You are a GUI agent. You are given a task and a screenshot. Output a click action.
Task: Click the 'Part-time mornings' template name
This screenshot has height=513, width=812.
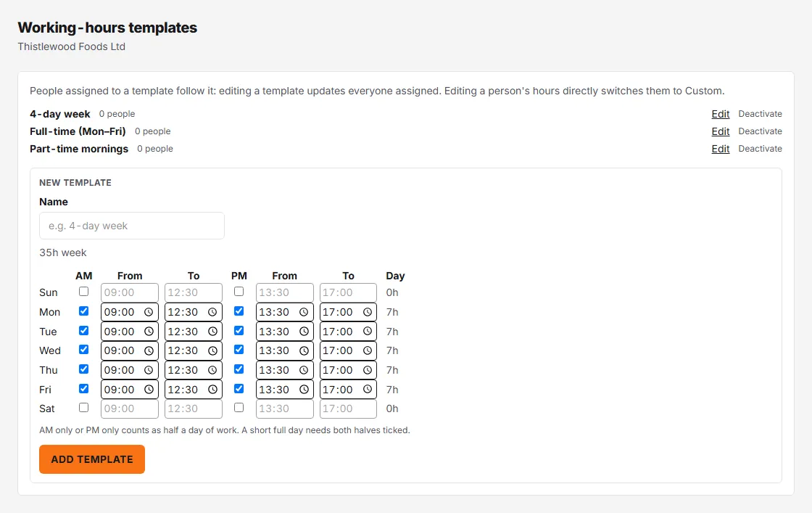(79, 149)
